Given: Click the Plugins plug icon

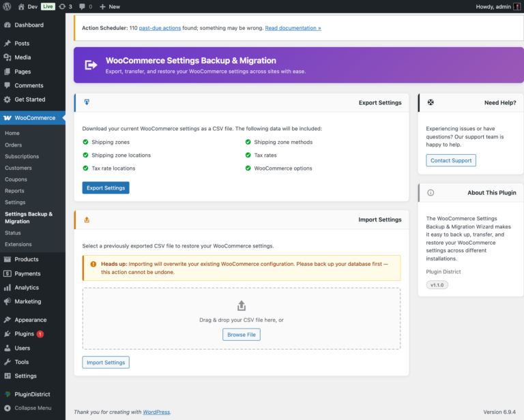Looking at the screenshot, I should coord(8,334).
